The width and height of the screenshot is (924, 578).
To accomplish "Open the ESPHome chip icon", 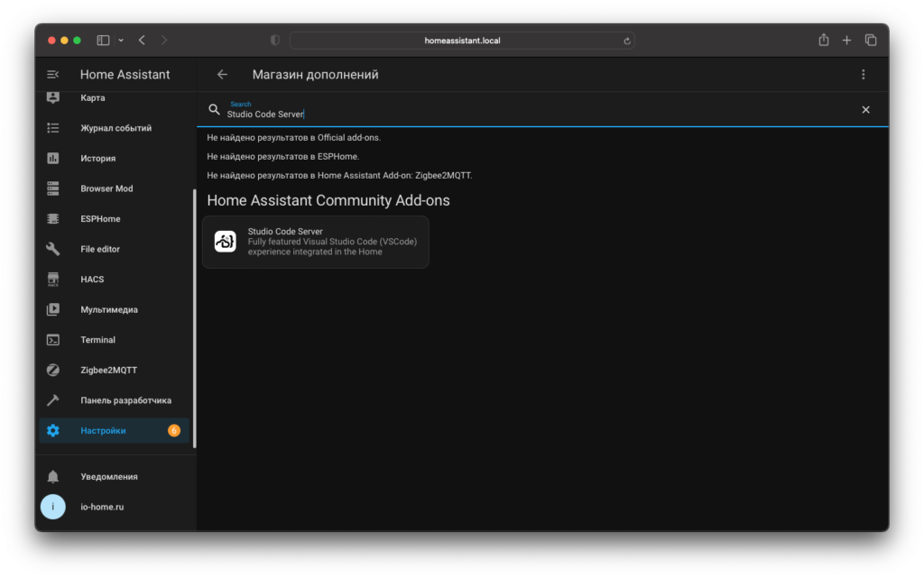I will pos(52,218).
